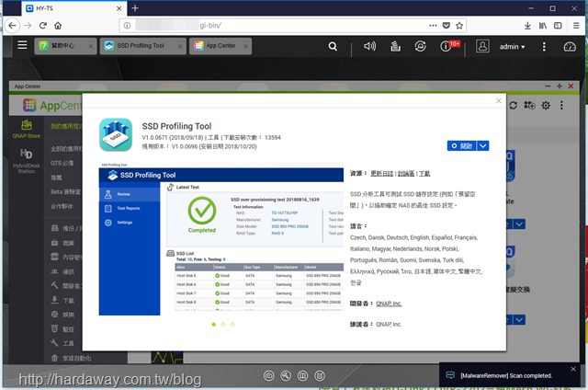Switch to the SSD Profiling Tool task tab
The height and width of the screenshot is (390, 588).
coord(141,46)
